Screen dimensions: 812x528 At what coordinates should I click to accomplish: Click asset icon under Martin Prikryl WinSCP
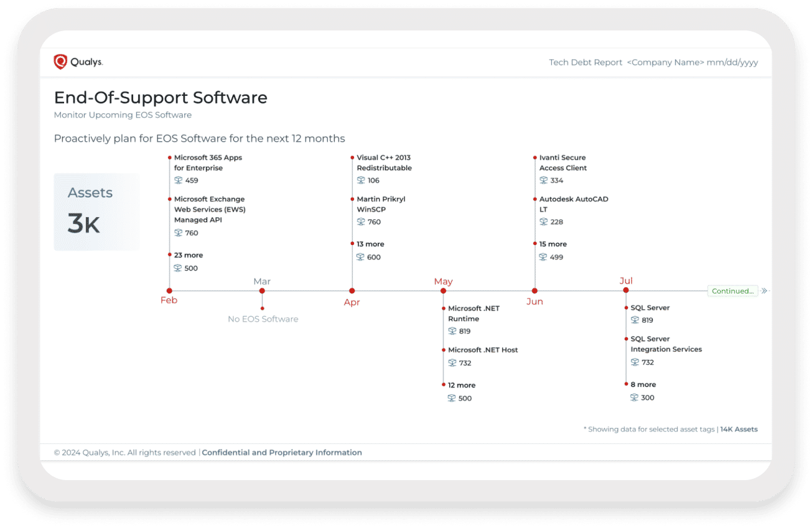click(361, 221)
